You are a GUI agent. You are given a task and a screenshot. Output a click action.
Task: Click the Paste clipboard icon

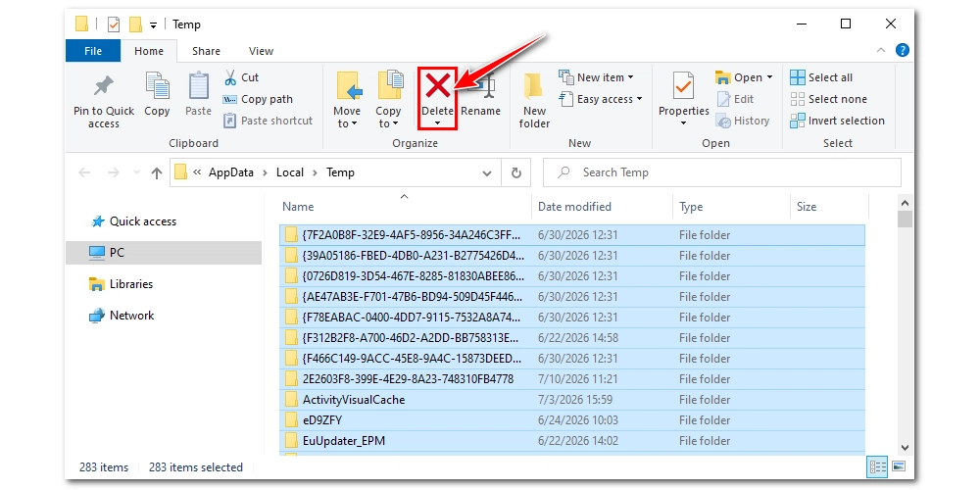198,85
